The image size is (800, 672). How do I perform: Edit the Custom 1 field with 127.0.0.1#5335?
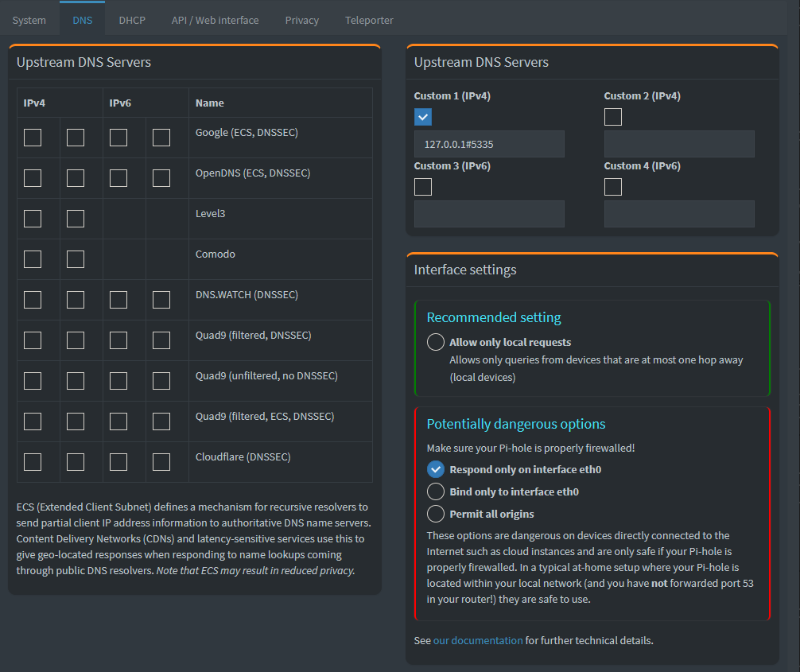(489, 144)
